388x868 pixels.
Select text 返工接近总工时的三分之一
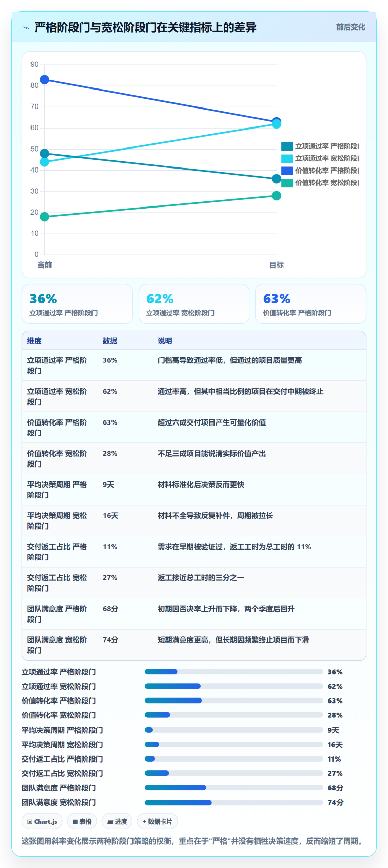pyautogui.click(x=201, y=578)
